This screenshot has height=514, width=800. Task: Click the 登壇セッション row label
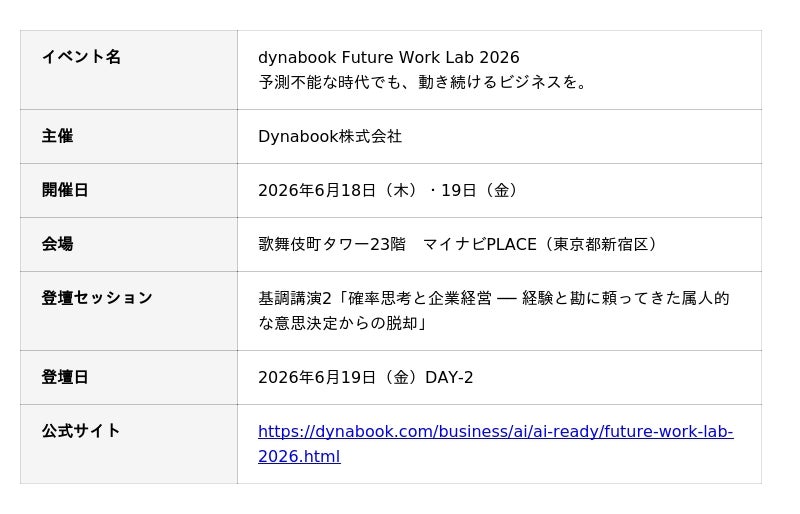(97, 298)
